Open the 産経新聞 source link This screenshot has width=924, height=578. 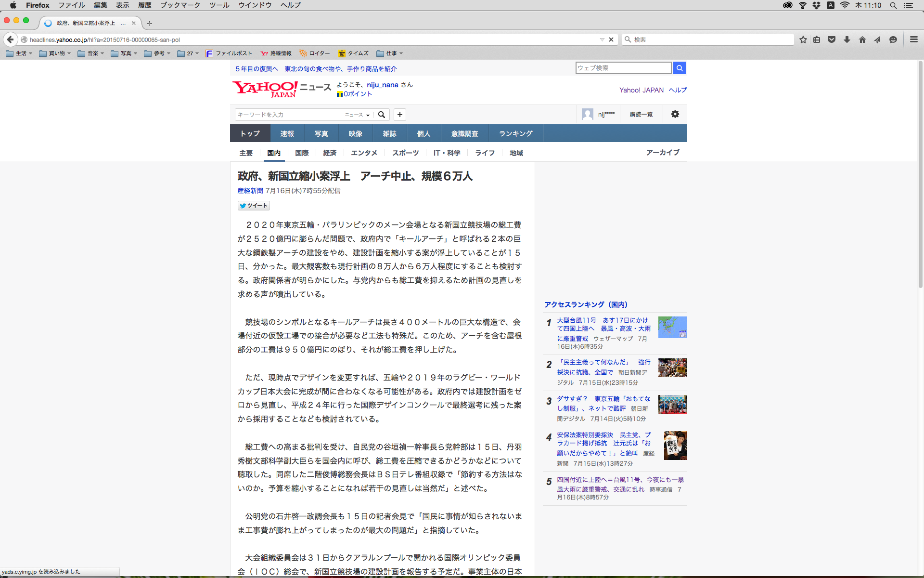click(x=250, y=191)
